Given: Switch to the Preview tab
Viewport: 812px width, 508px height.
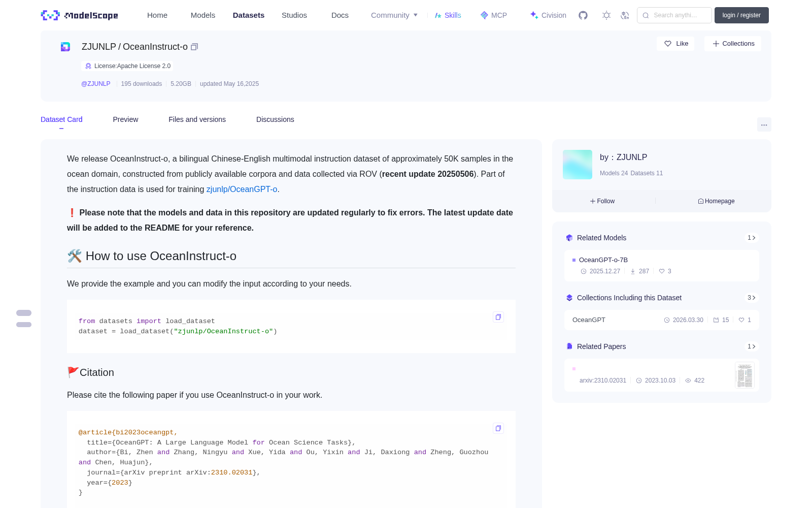Looking at the screenshot, I should 125,119.
